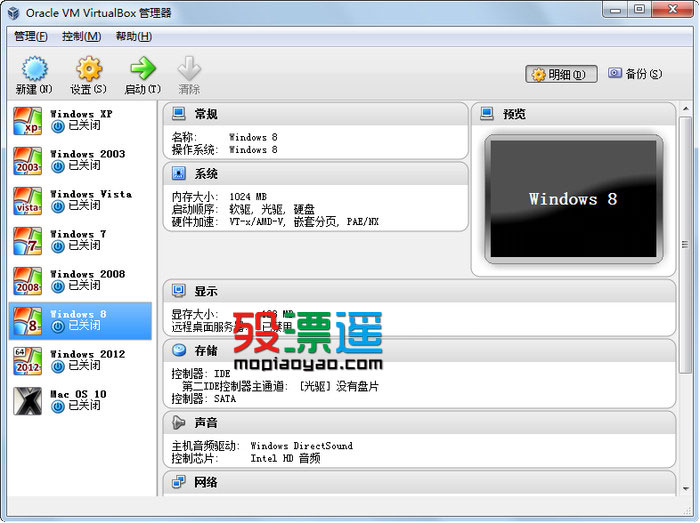Select the Windows Vista machine icon
Image resolution: width=700 pixels, height=523 pixels.
[28, 201]
